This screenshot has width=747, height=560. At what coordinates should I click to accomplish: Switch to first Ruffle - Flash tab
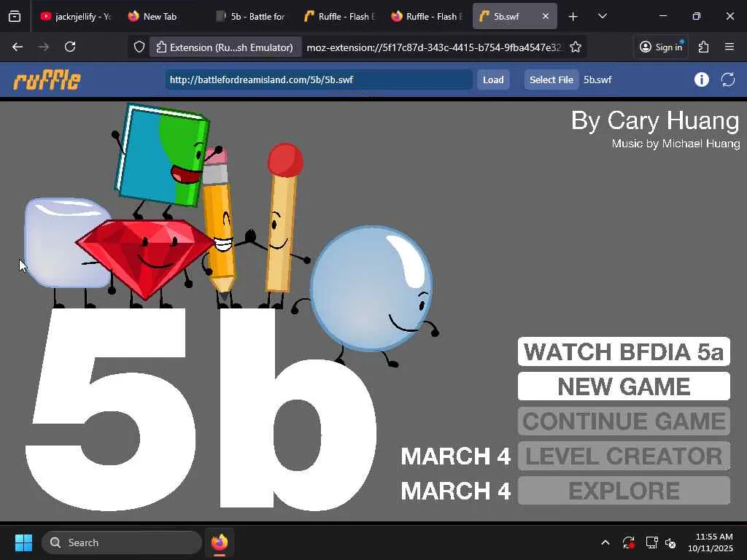339,16
